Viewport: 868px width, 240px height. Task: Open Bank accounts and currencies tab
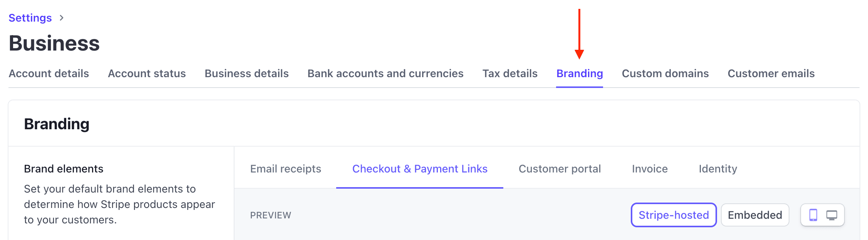[385, 73]
